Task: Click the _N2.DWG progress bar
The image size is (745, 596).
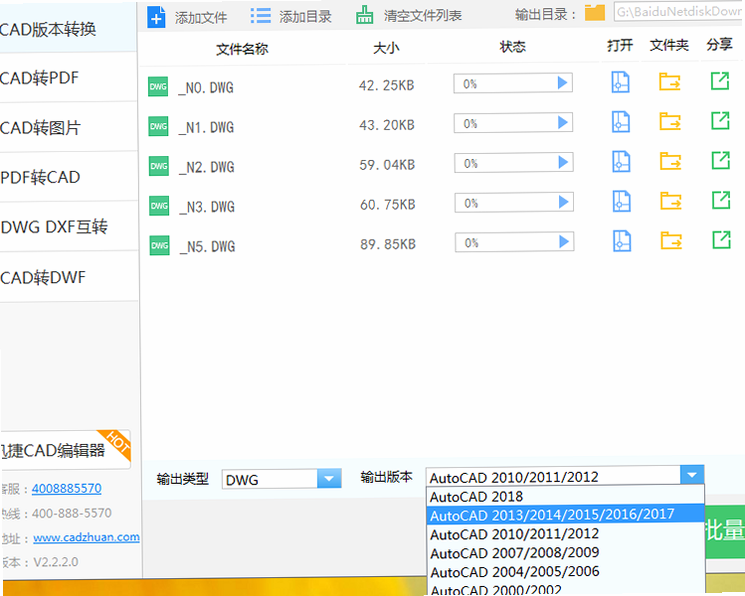Action: [514, 163]
